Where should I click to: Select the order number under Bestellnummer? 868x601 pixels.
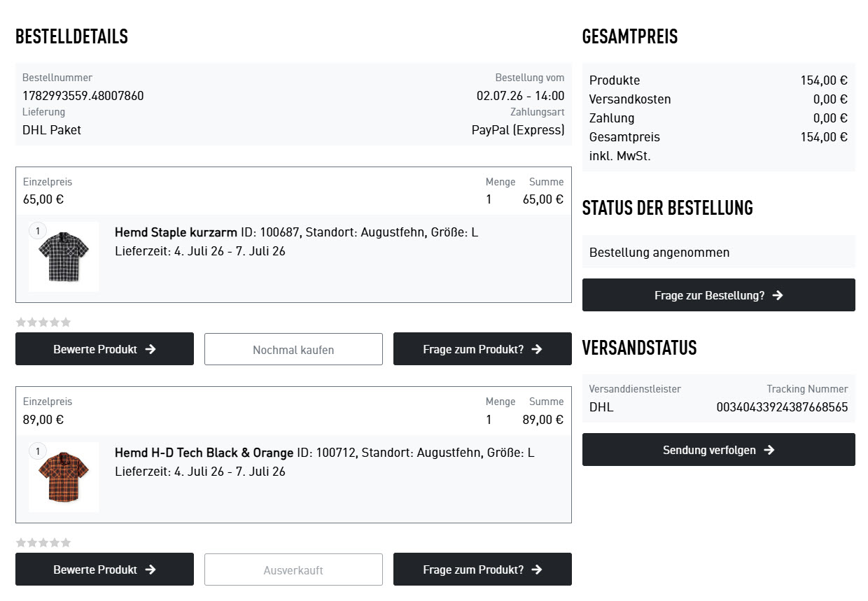pyautogui.click(x=83, y=96)
